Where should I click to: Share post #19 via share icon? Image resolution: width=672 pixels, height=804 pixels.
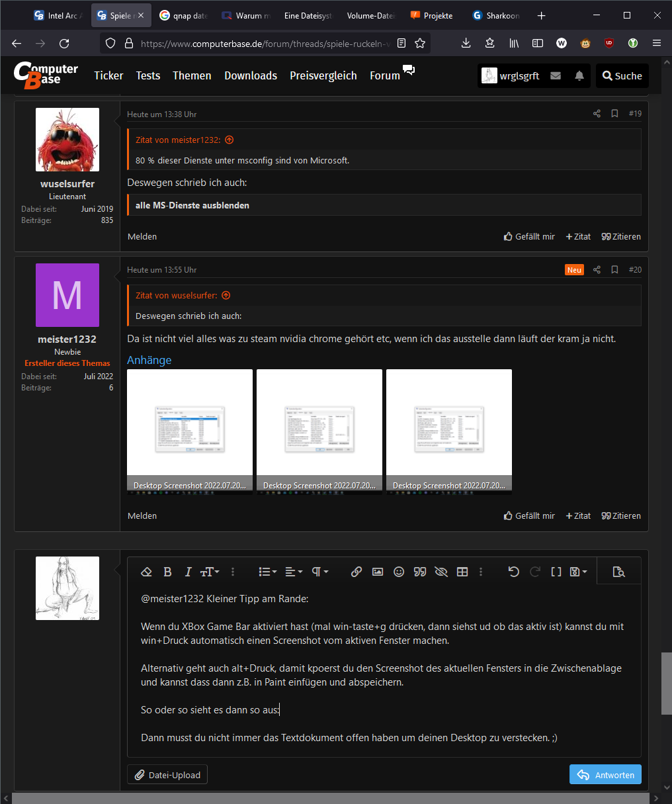click(597, 114)
